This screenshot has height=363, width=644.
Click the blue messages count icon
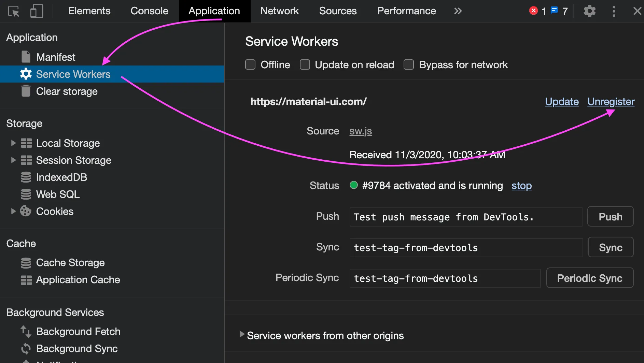[555, 11]
